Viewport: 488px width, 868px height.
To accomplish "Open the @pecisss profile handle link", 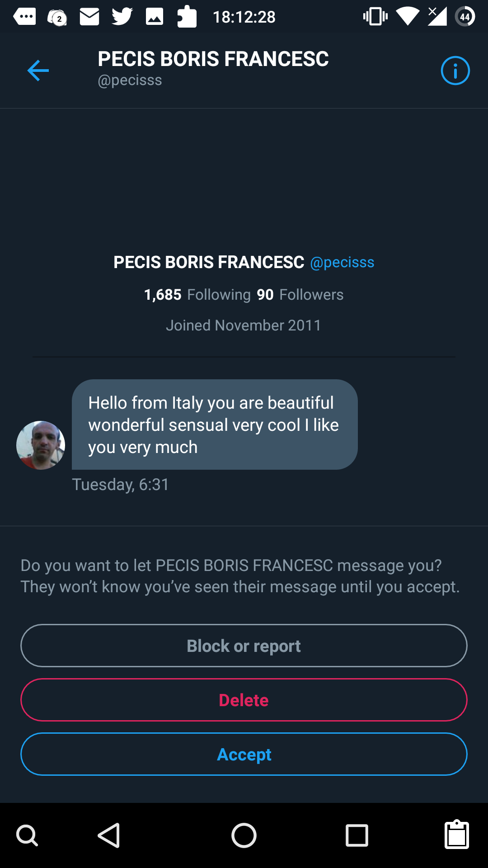I will [x=342, y=262].
